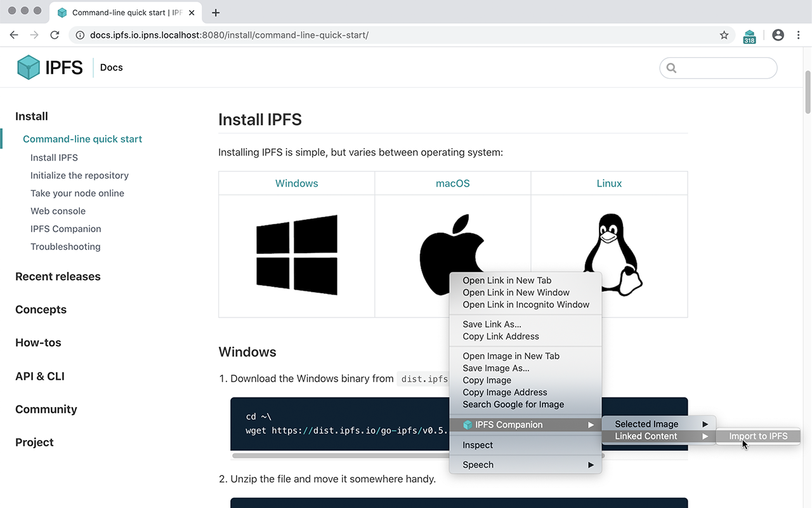The image size is (812, 508).
Task: Open the Install IPFS sidebar link
Action: click(54, 157)
